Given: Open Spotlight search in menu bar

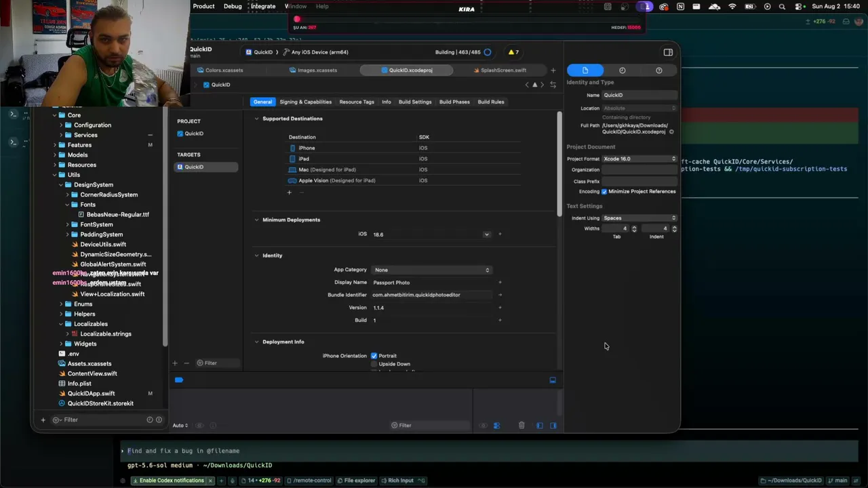Looking at the screenshot, I should coord(782,7).
